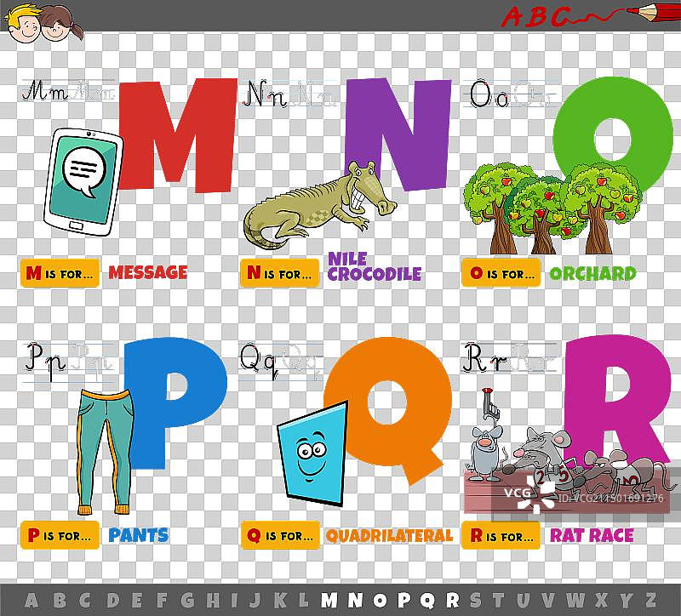Click the pink RAT RACE text

tap(592, 536)
